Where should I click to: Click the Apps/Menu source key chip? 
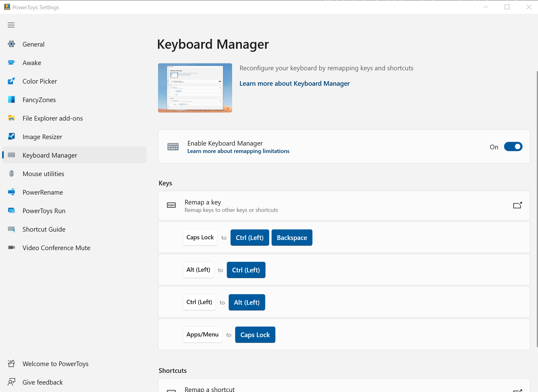[x=202, y=335]
